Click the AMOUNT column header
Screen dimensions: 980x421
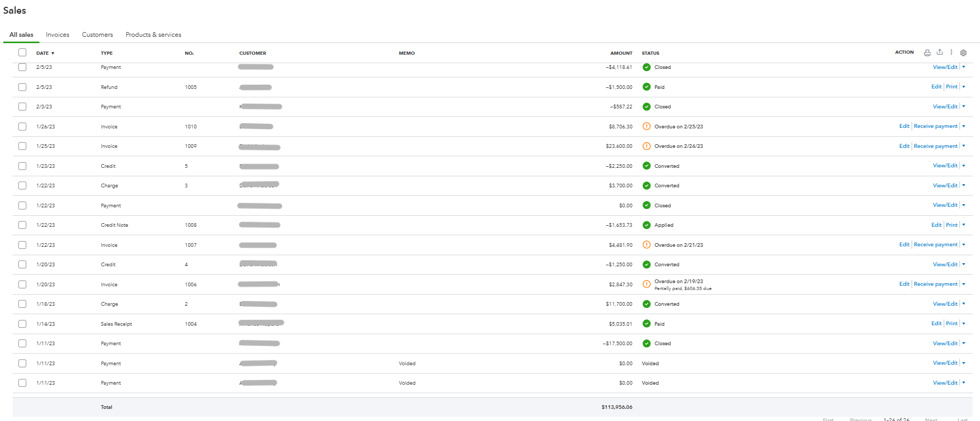pyautogui.click(x=621, y=53)
